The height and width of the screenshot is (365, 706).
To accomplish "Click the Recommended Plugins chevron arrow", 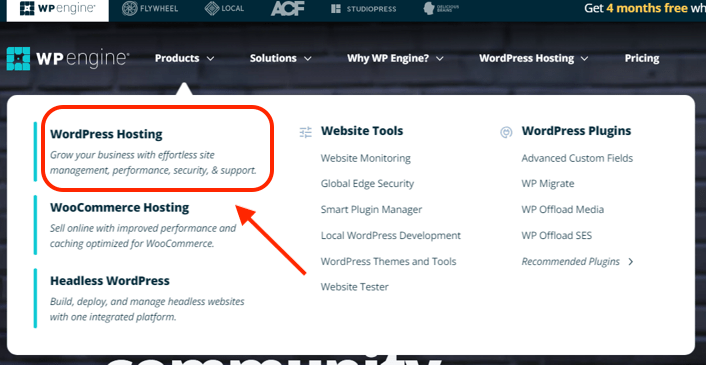I will [630, 261].
